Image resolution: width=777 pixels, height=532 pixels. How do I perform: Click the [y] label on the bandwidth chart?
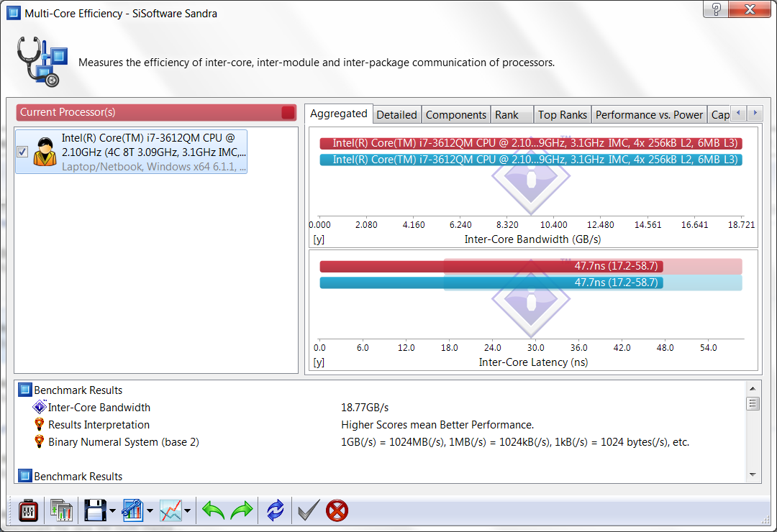(x=319, y=239)
